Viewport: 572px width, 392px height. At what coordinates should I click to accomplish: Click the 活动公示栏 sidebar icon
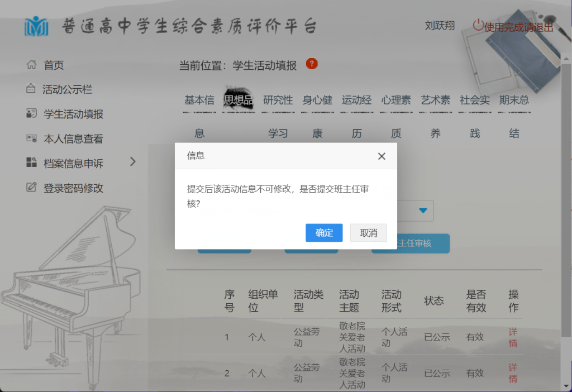point(31,89)
